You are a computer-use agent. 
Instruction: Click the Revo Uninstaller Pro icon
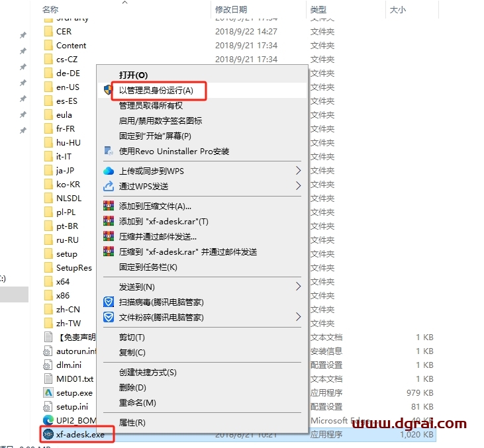(x=109, y=151)
